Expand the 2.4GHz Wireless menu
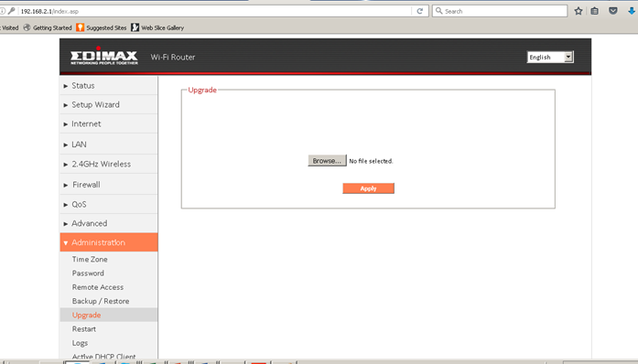Viewport: 638px width, 364px height. (x=109, y=164)
